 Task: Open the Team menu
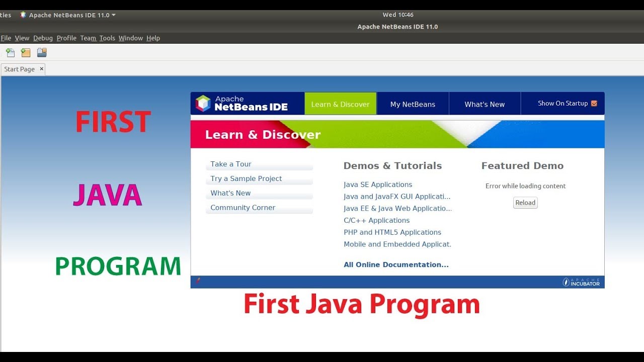(88, 38)
